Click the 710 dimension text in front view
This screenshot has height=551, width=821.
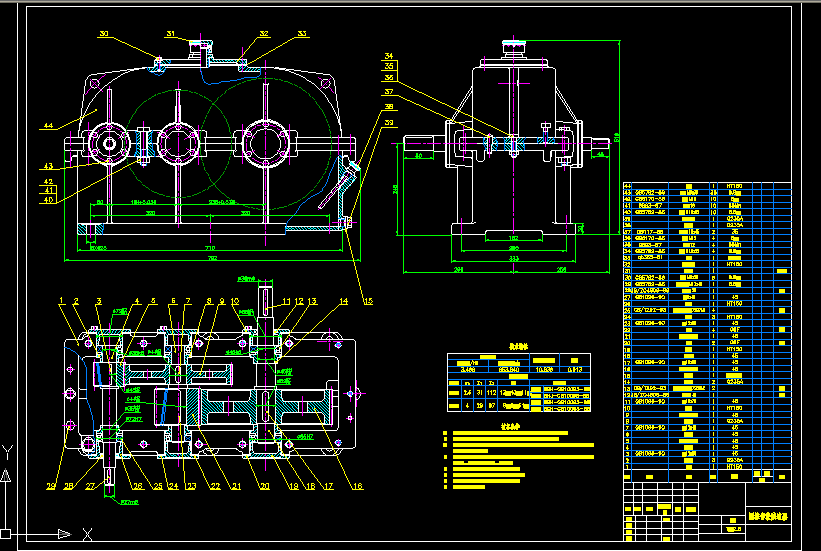tap(211, 247)
